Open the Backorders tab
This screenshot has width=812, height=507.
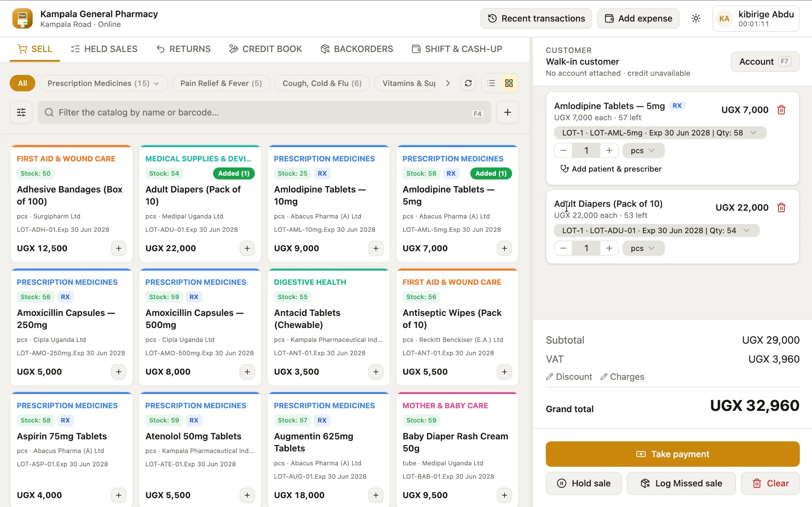pyautogui.click(x=357, y=49)
